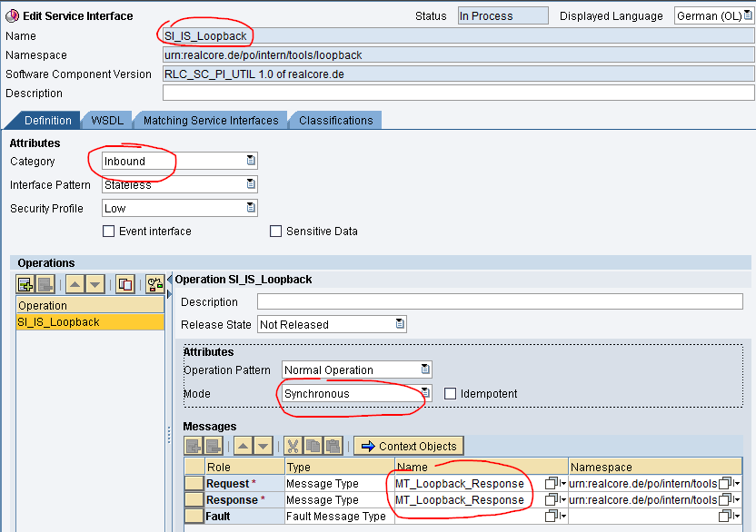This screenshot has width=756, height=532.
Task: Click the copy operation icon in Operations toolbar
Action: [125, 284]
